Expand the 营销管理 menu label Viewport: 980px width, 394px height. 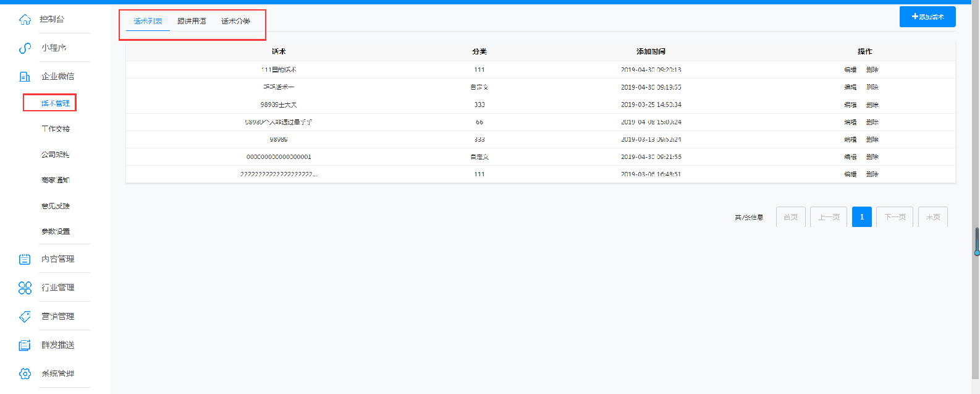click(x=58, y=316)
